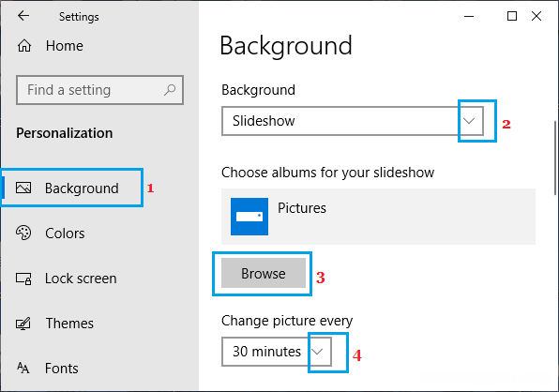
Task: Expand the Slideshow dropdown chevron
Action: point(469,121)
